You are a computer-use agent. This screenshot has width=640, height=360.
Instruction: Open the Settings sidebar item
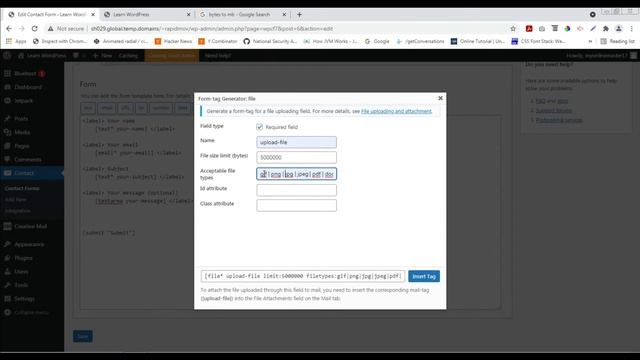coord(24,299)
